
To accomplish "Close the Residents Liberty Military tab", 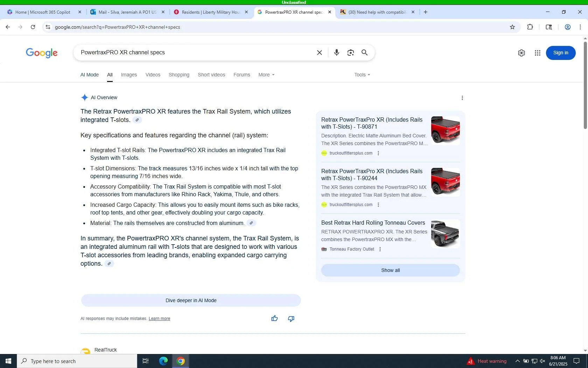I will [x=246, y=12].
